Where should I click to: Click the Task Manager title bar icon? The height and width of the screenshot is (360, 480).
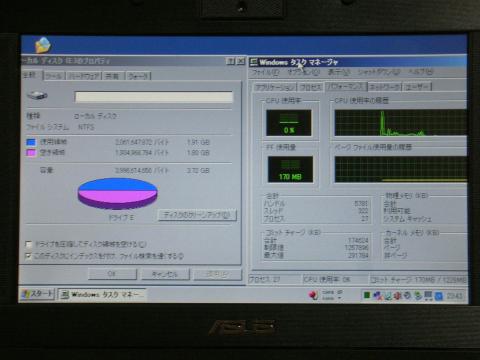(x=254, y=62)
